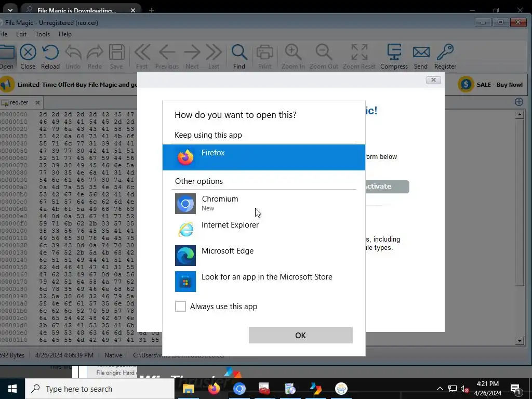Image resolution: width=532 pixels, height=399 pixels.
Task: Click the Save toolbar icon
Action: pyautogui.click(x=116, y=57)
